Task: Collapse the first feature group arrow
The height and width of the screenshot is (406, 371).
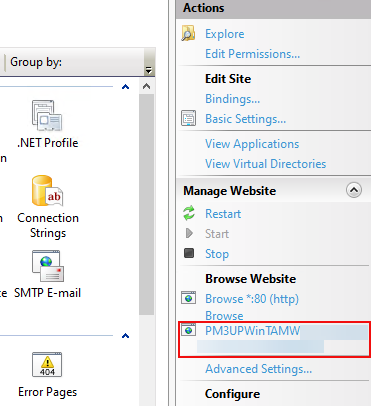Action: 125,87
